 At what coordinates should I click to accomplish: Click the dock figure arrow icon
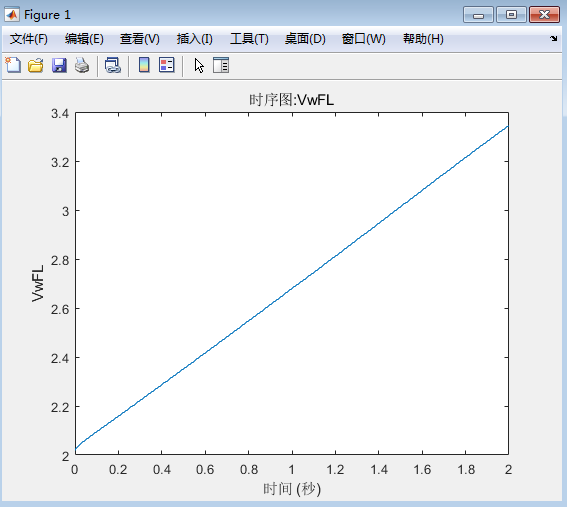point(553,38)
